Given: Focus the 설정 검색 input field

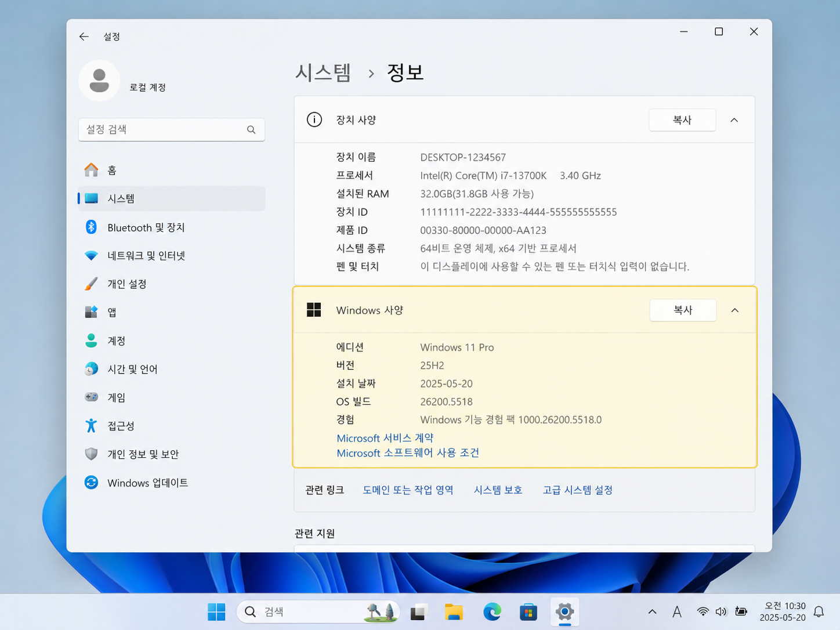Looking at the screenshot, I should click(172, 129).
